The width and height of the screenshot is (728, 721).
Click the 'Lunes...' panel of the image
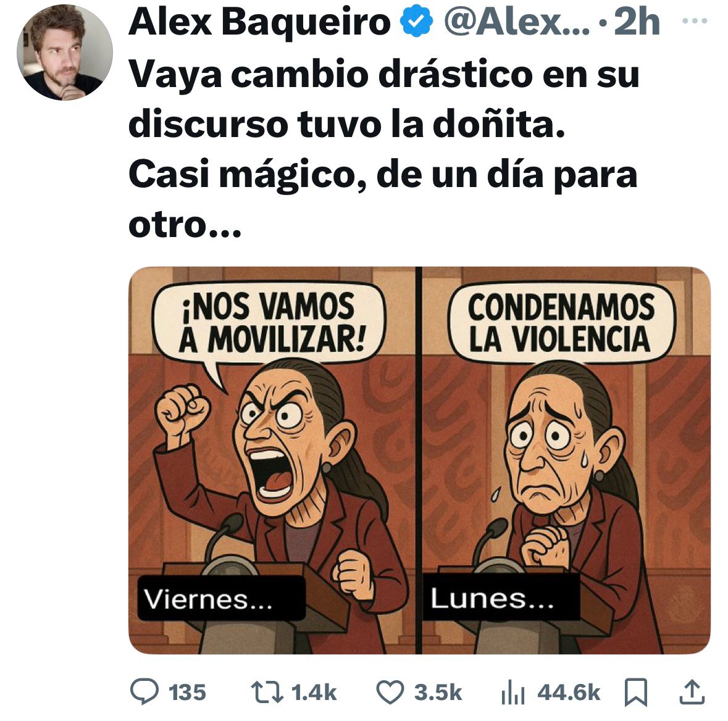(566, 460)
